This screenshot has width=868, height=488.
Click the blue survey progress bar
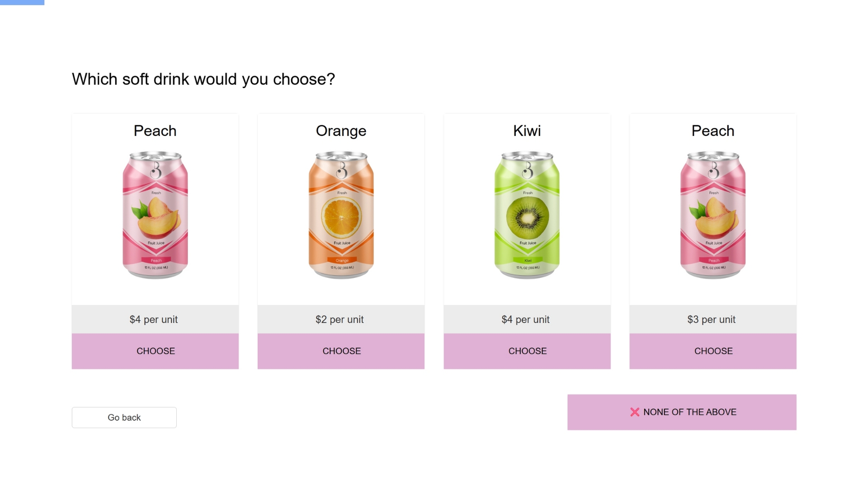[x=22, y=2]
